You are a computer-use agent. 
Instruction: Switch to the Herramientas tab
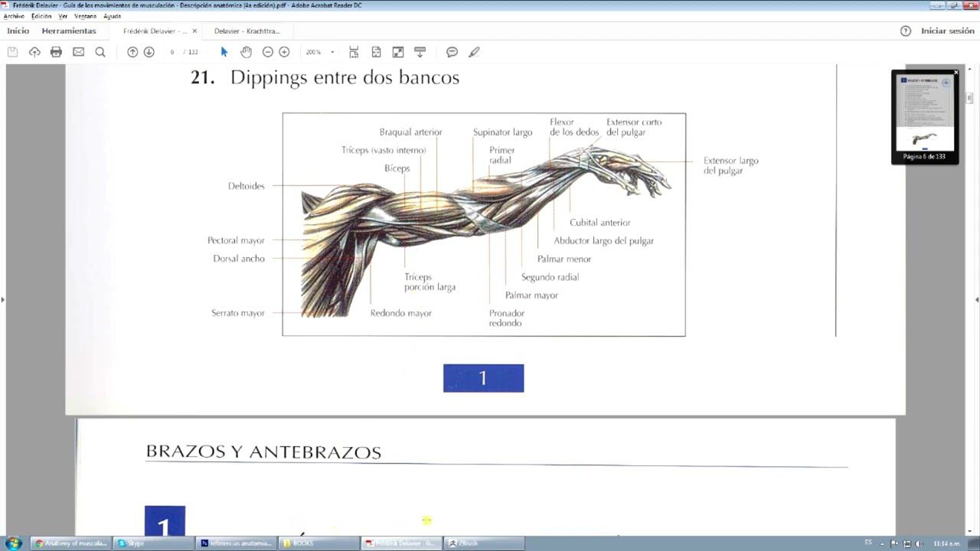tap(69, 31)
